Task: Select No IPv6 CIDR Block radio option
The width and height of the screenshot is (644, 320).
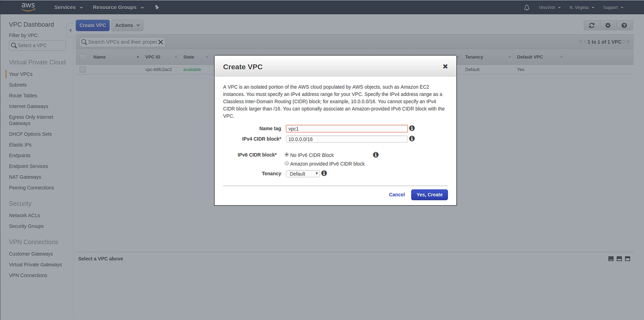Action: 287,155
